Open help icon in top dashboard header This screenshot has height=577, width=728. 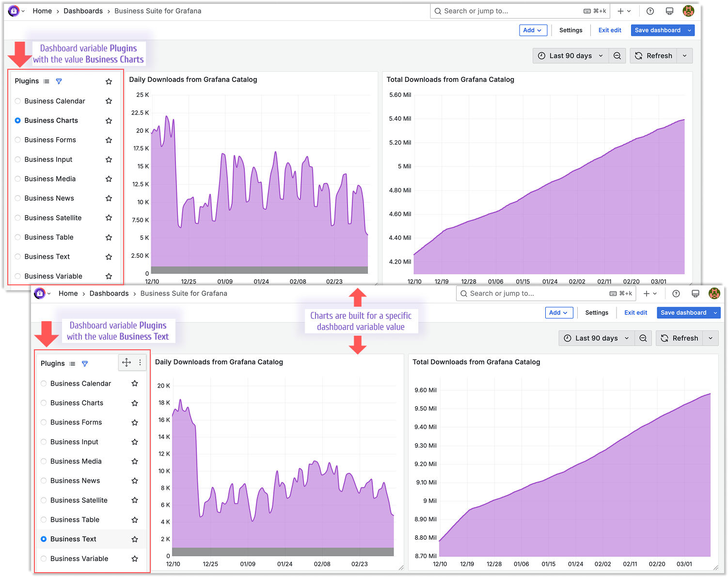650,11
